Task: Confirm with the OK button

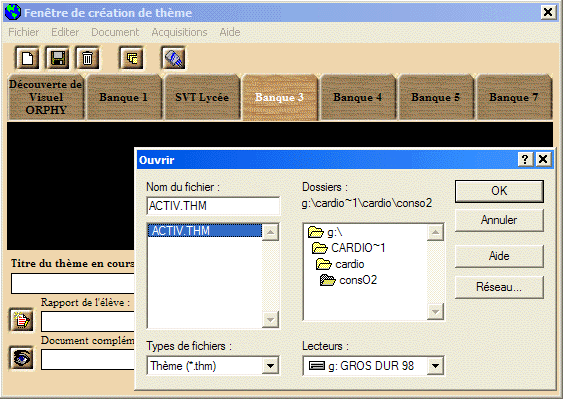Action: point(499,191)
